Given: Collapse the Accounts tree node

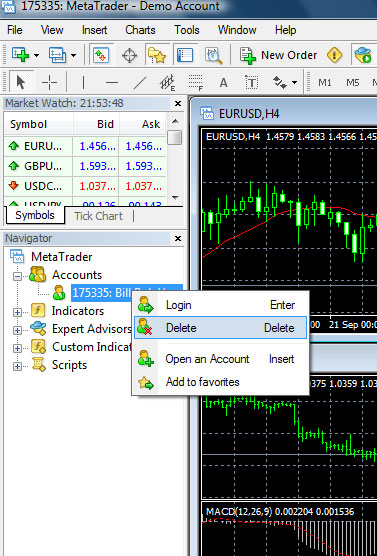Looking at the screenshot, I should tap(17, 276).
